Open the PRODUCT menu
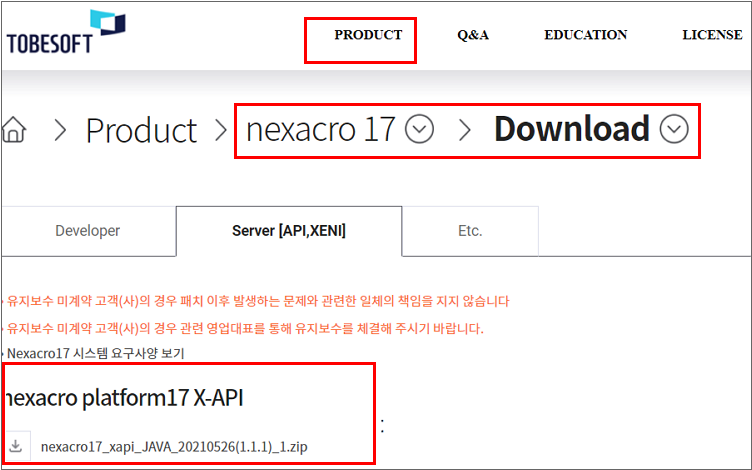The width and height of the screenshot is (752, 470). [368, 35]
